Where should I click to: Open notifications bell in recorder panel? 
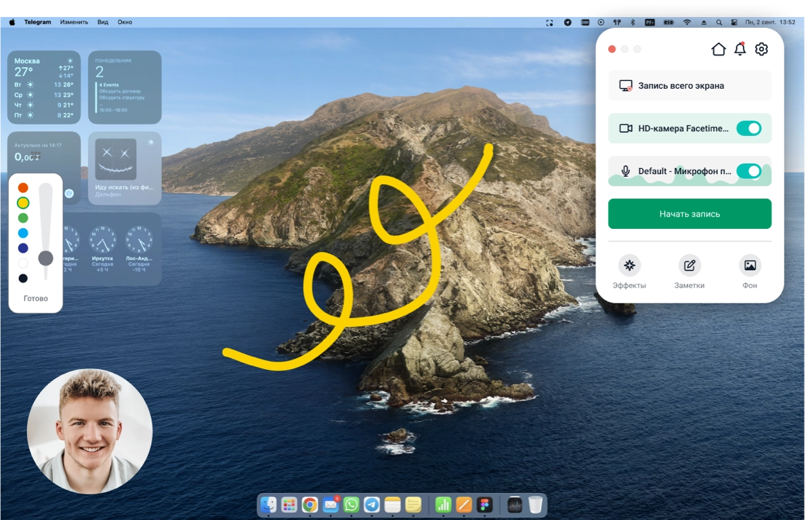click(x=740, y=49)
